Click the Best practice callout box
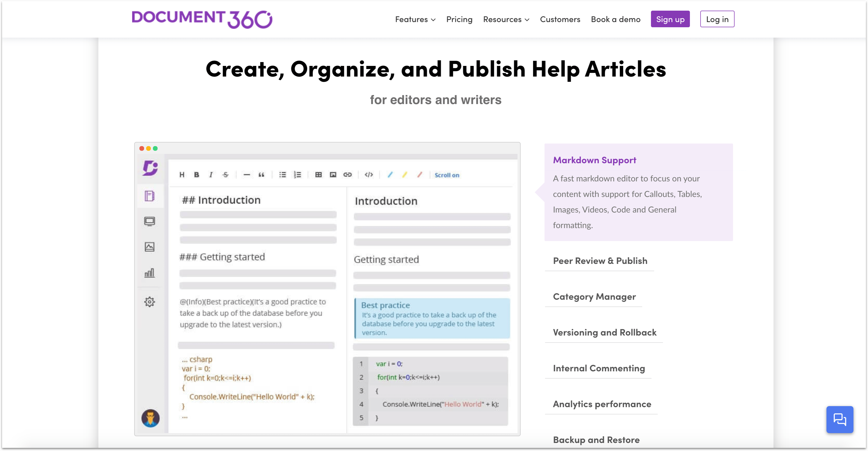 pos(432,318)
